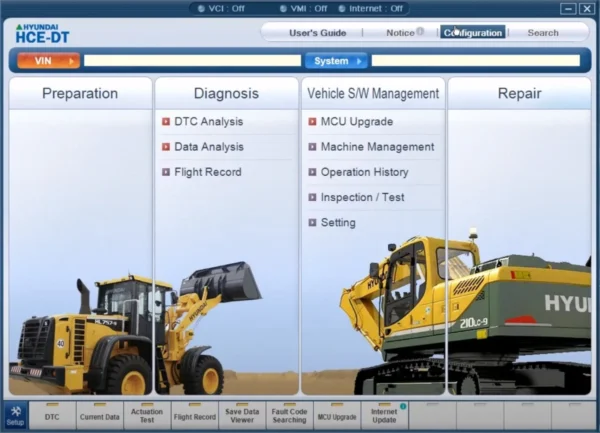Screen dimensions: 600x433
Task: Open the Search tab
Action: (543, 33)
